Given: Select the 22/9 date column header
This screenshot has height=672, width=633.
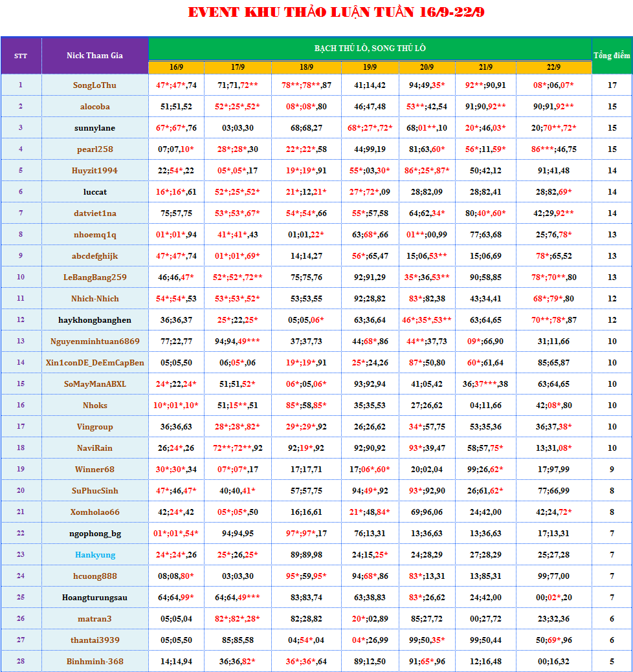Looking at the screenshot, I should (553, 67).
